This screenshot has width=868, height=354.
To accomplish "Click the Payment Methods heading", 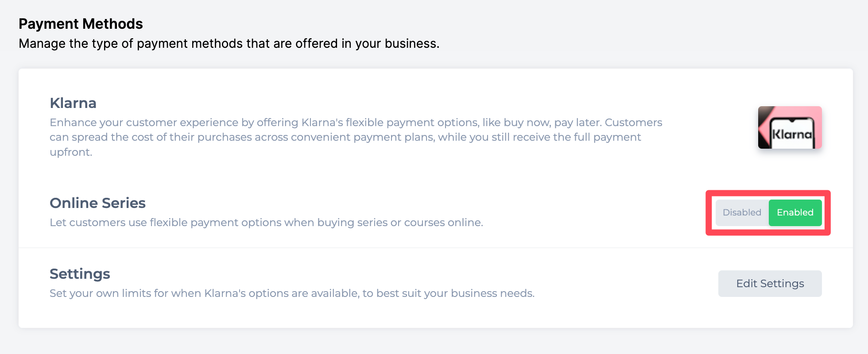I will [x=81, y=24].
